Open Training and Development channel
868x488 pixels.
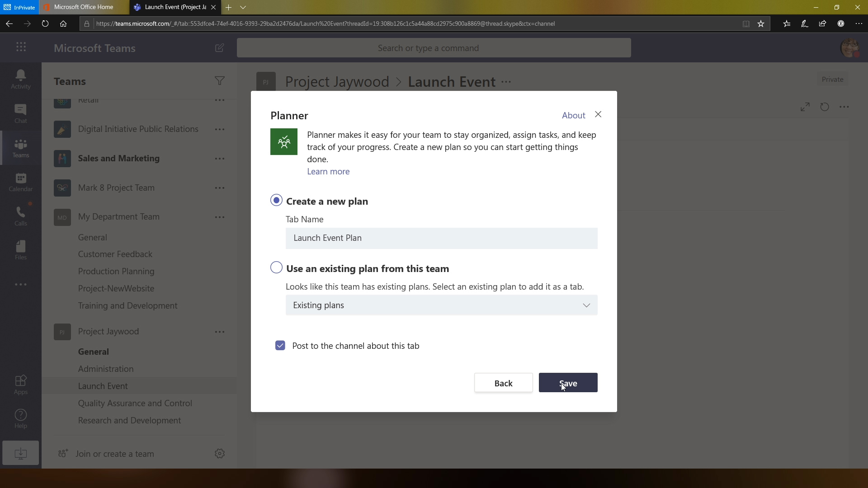point(127,305)
